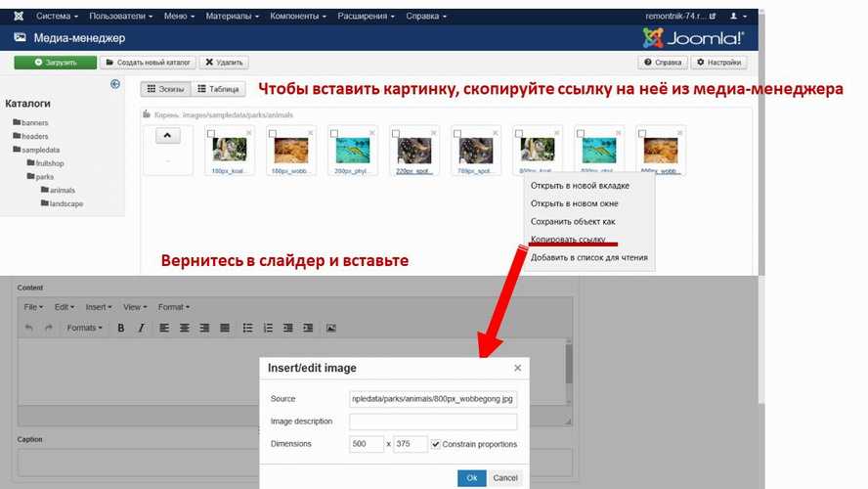Click the Image description input field
Viewport: 868px width, 489px height.
(433, 422)
